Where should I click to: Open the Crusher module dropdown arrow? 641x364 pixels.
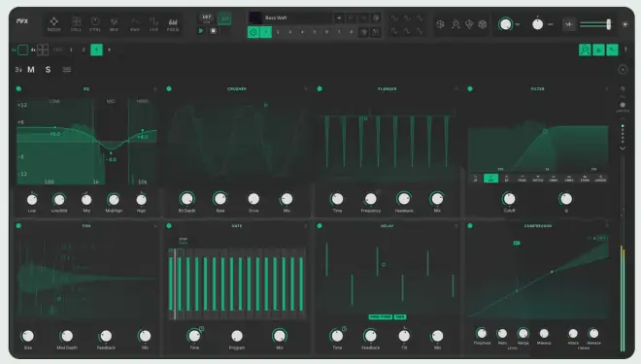305,88
